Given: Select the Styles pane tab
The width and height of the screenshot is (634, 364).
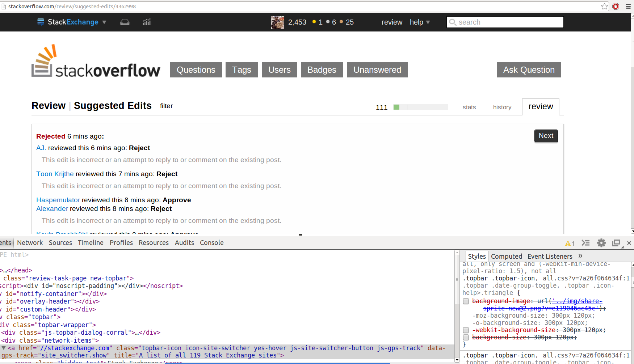Looking at the screenshot, I should tap(477, 256).
